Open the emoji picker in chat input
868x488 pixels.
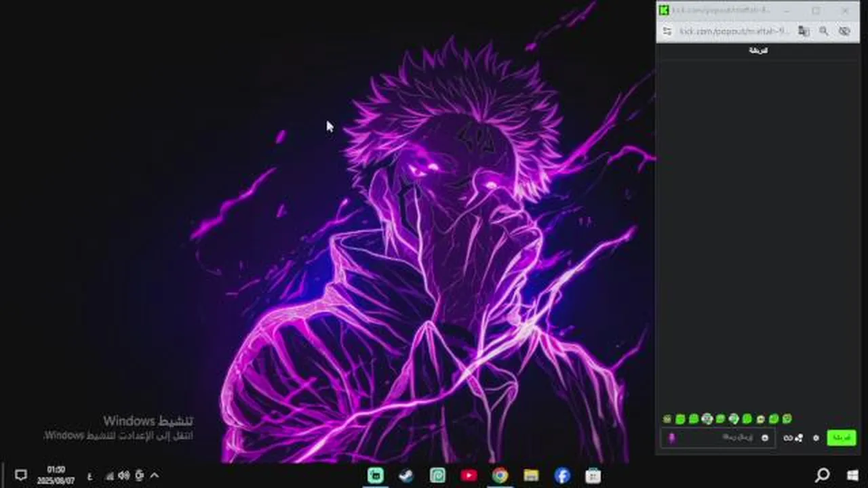[765, 438]
